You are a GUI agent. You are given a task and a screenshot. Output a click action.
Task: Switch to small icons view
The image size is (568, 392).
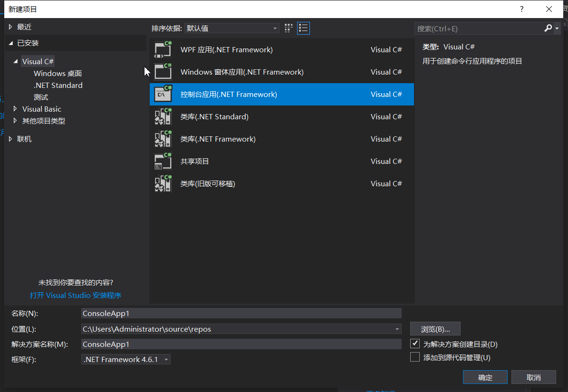(289, 28)
